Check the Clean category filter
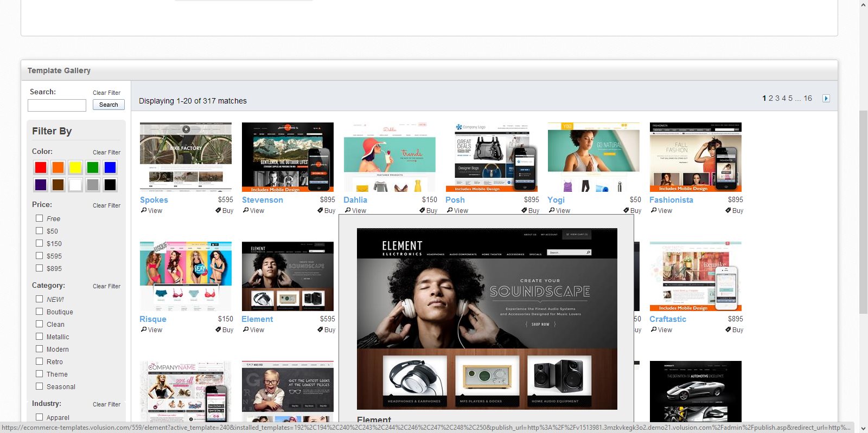The image size is (868, 433). [39, 324]
